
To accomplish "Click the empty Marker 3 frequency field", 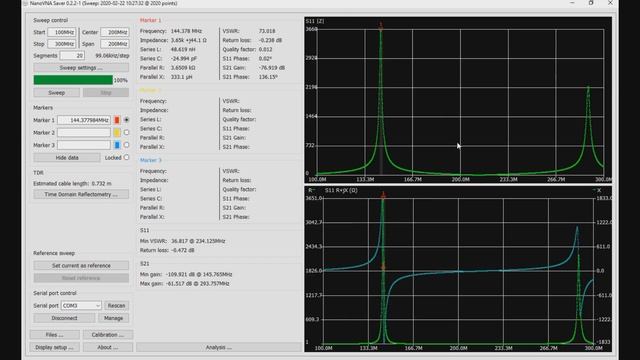I will 84,145.
